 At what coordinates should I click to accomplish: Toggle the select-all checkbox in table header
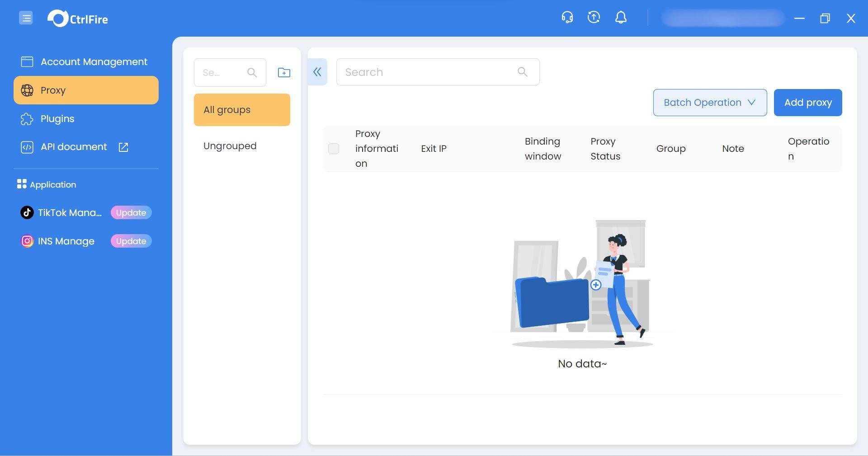coord(334,149)
